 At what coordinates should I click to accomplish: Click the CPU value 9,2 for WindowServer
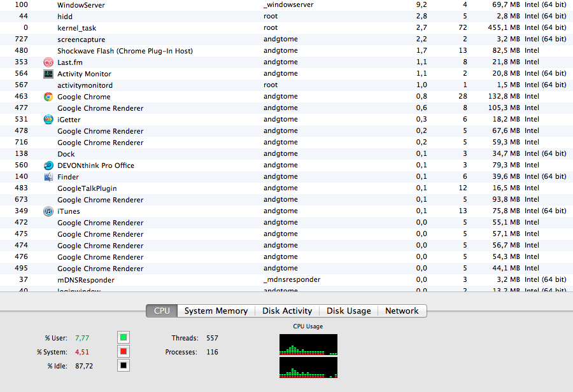click(x=421, y=4)
